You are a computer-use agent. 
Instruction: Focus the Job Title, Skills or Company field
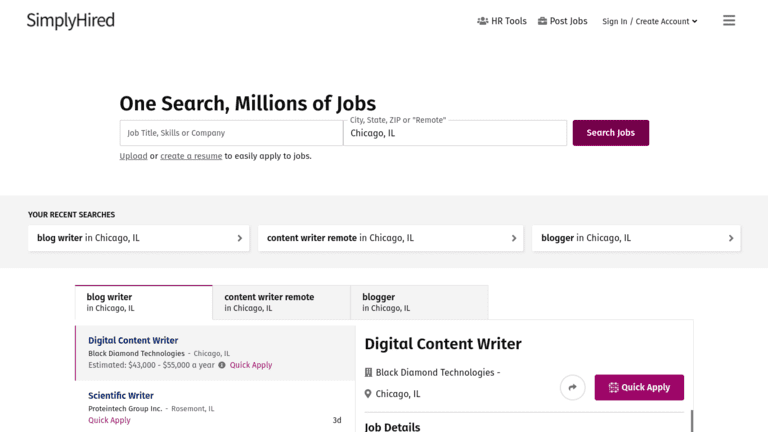231,133
